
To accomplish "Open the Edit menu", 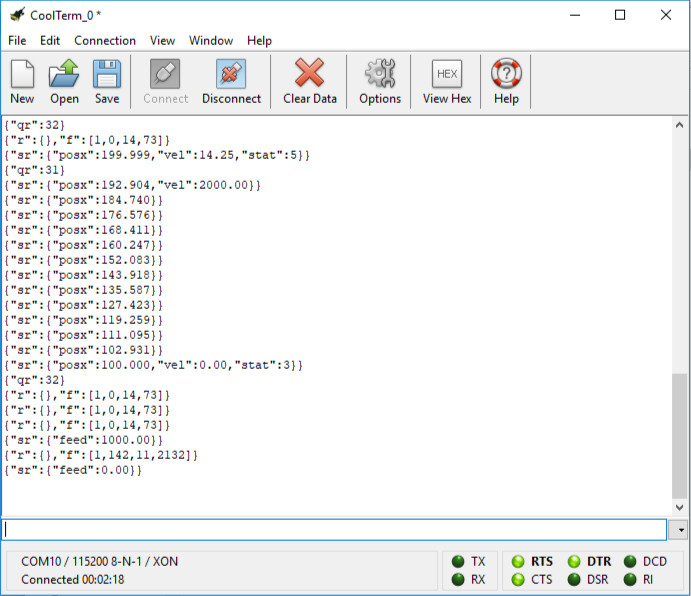I will point(50,41).
